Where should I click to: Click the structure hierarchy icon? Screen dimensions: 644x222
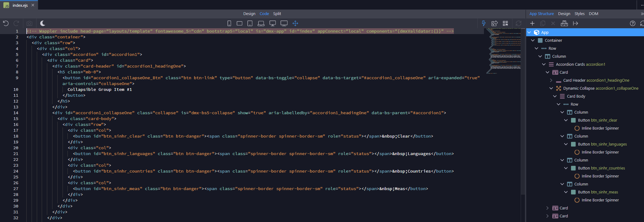pyautogui.click(x=564, y=23)
